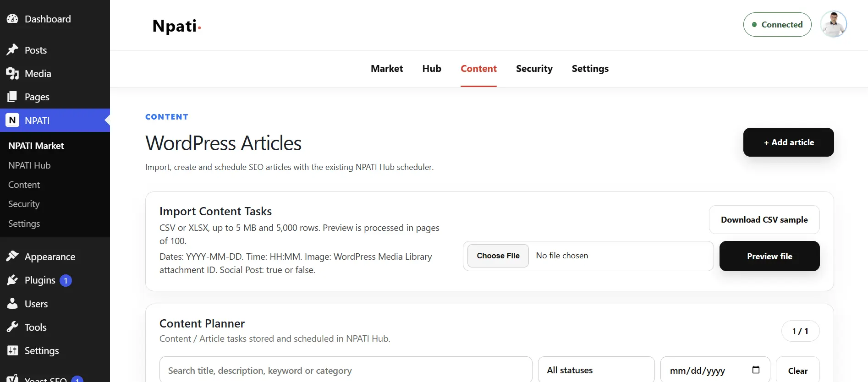
Task: Click Download CSV sample button
Action: click(x=764, y=220)
